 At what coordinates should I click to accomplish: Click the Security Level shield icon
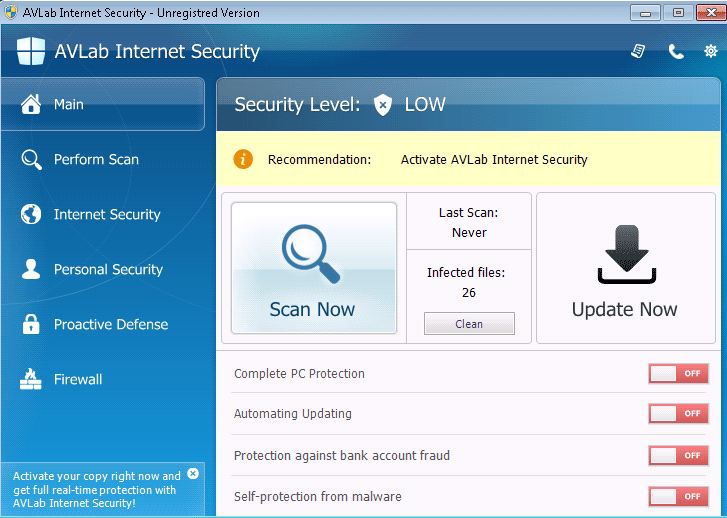pyautogui.click(x=382, y=104)
